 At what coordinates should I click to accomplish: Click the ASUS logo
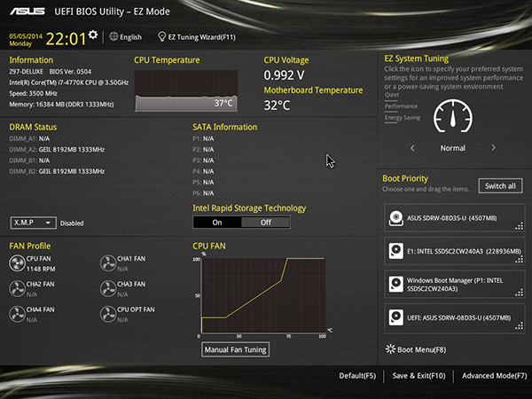click(x=27, y=12)
